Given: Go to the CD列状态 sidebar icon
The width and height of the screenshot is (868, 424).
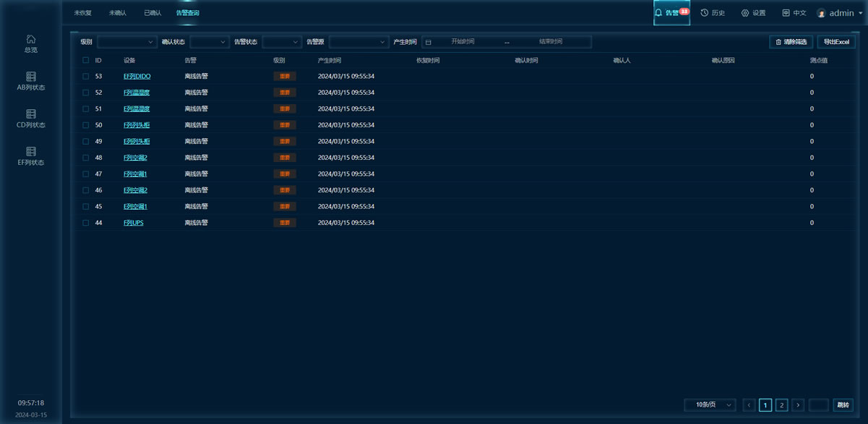Looking at the screenshot, I should 31,114.
